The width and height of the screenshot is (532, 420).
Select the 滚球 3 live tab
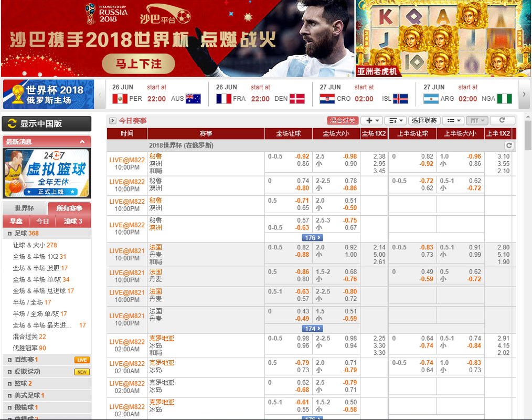point(73,222)
